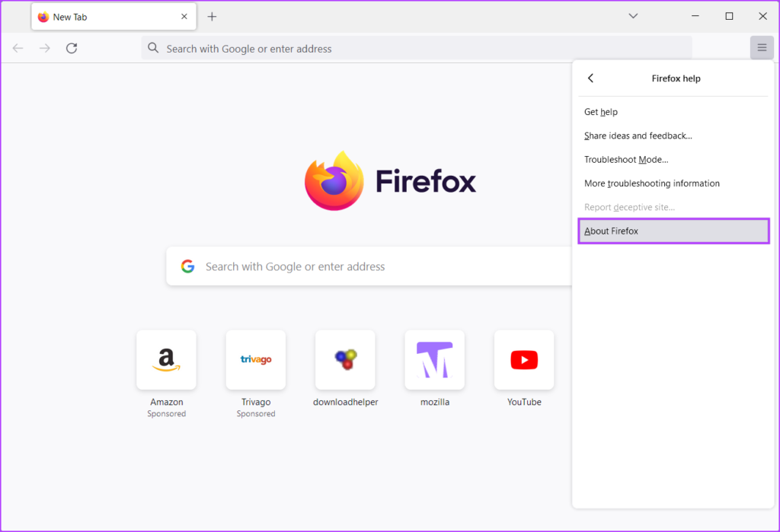The height and width of the screenshot is (532, 780).
Task: Go back from Firefox help submenu
Action: point(590,78)
